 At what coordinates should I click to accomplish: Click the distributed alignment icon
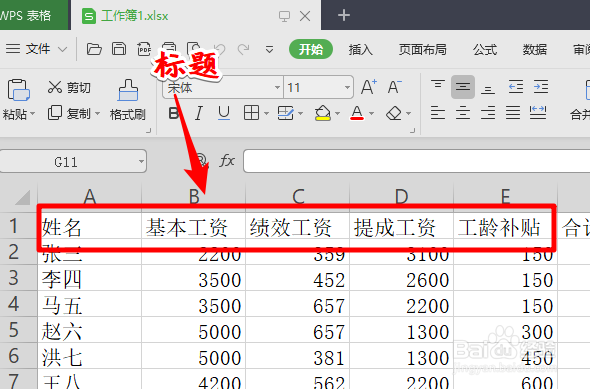(x=538, y=112)
